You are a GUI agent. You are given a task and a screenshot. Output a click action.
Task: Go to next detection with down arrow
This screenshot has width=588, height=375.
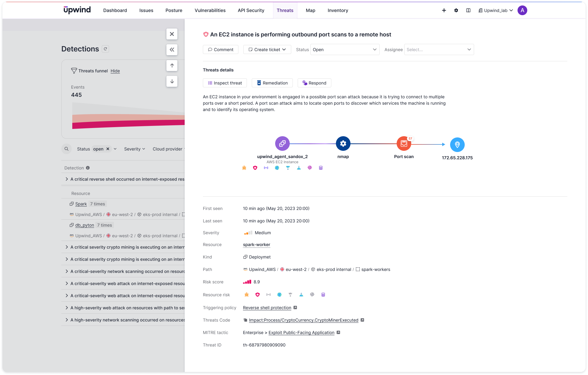click(x=172, y=81)
